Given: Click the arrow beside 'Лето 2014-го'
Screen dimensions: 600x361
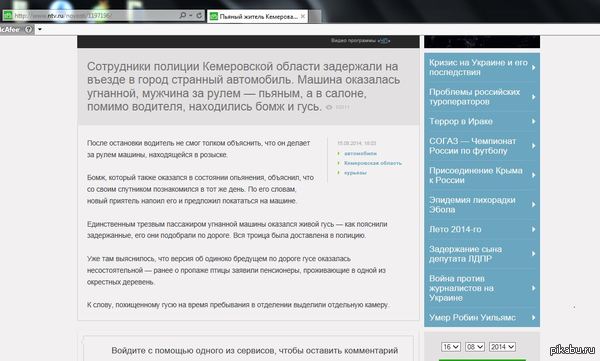Looking at the screenshot, I should [x=533, y=229].
